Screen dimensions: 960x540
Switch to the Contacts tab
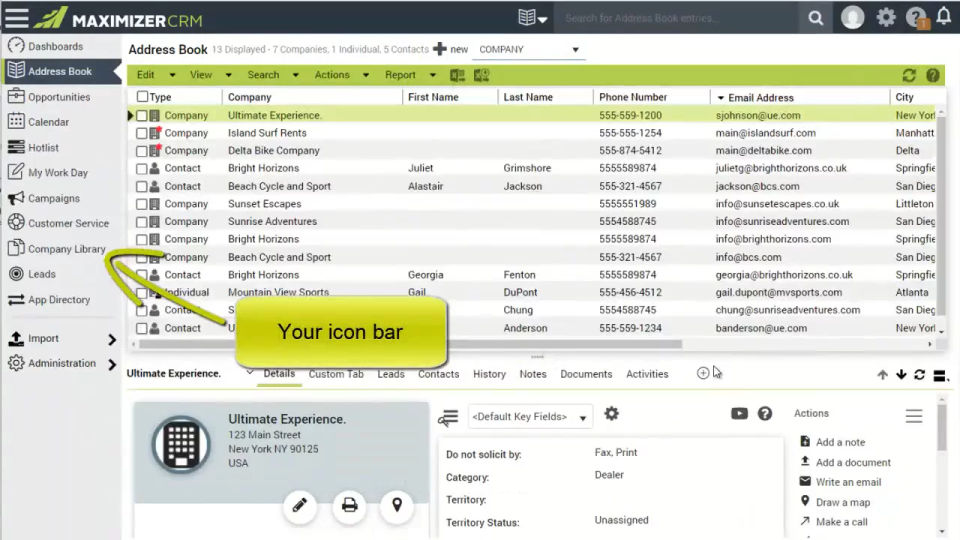pos(438,374)
